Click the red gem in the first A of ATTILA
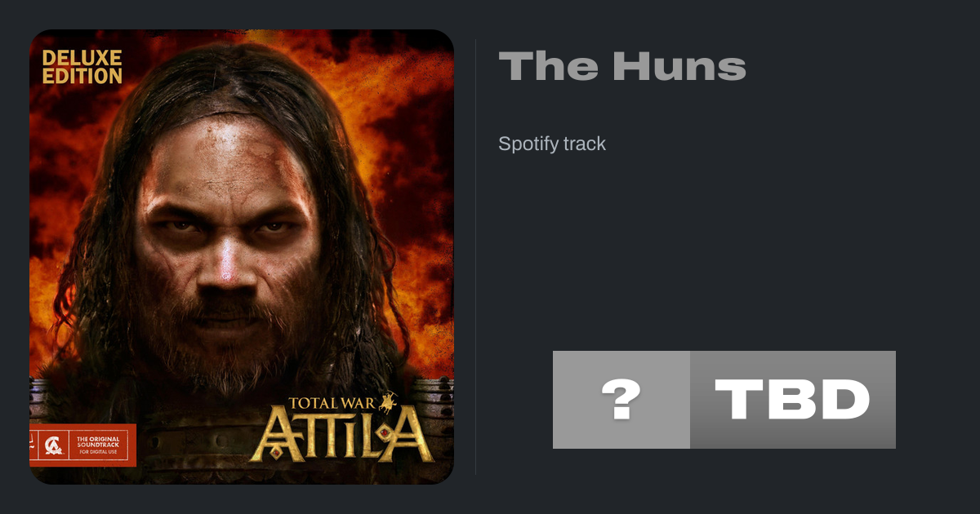980x514 pixels. click(276, 452)
